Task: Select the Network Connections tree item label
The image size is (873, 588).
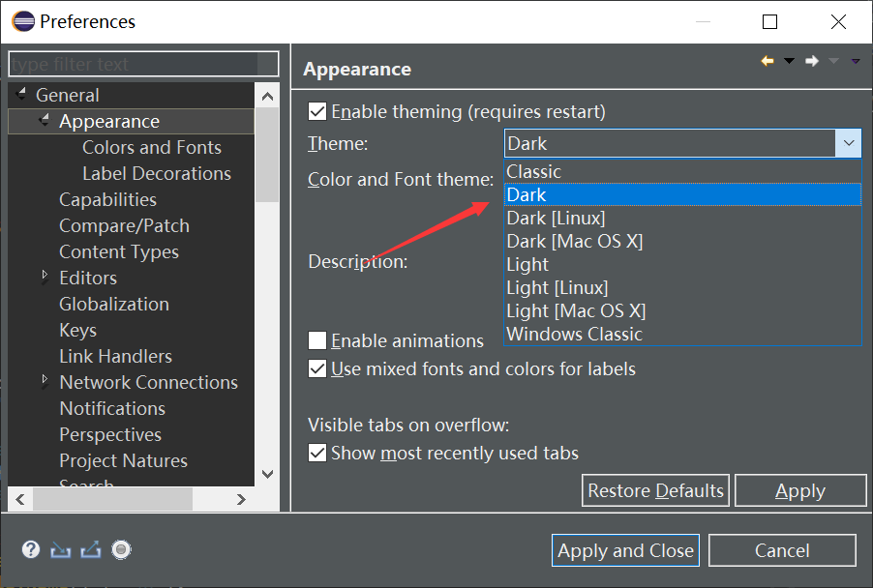Action: [149, 382]
